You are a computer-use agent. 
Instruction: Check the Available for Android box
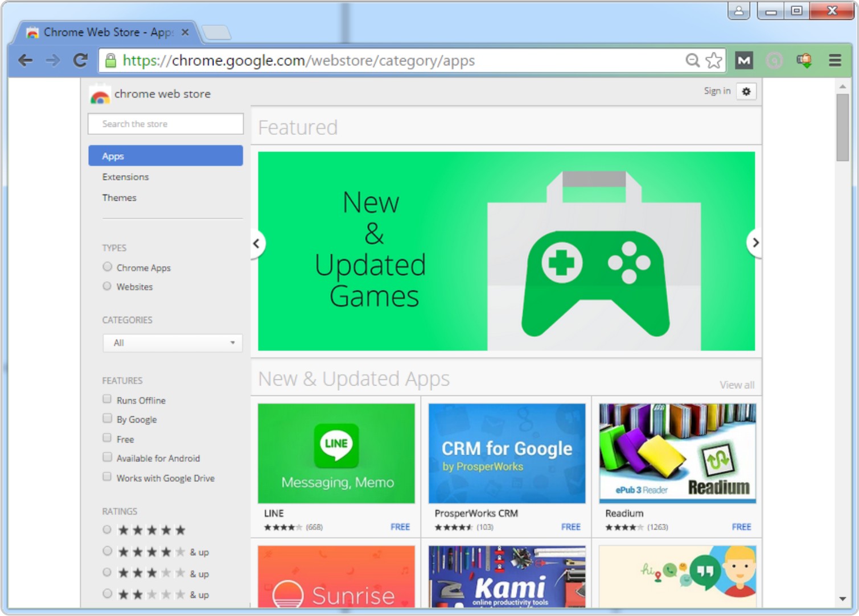pyautogui.click(x=107, y=457)
